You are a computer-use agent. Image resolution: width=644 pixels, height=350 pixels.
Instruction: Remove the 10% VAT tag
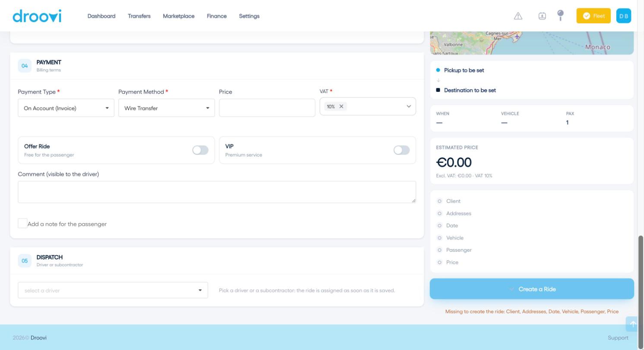click(x=341, y=106)
